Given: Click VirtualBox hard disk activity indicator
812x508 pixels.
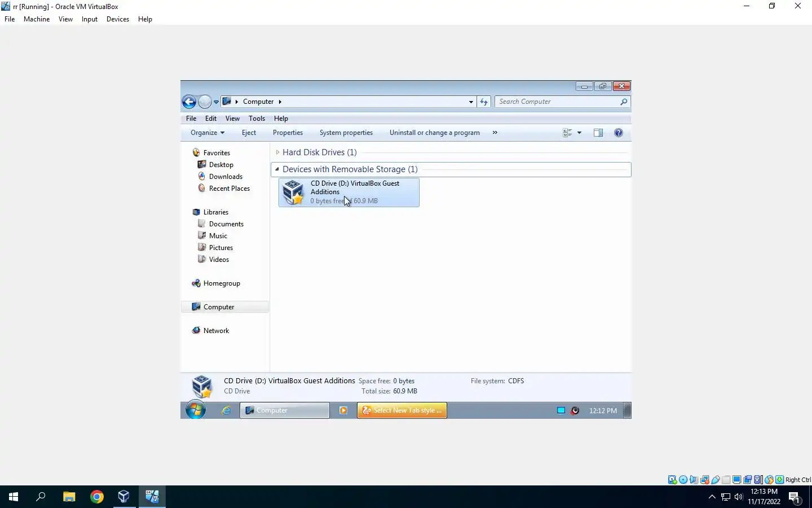Looking at the screenshot, I should 672,480.
